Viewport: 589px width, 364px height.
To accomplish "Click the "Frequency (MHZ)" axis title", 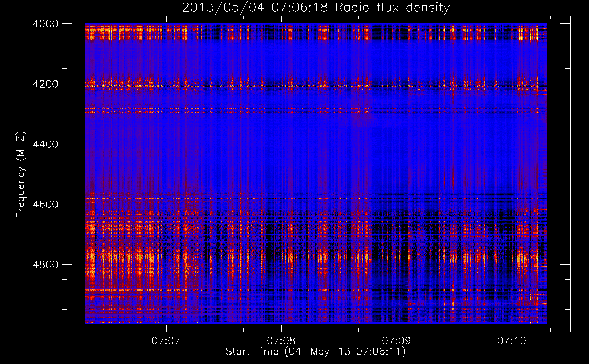I will [x=21, y=175].
